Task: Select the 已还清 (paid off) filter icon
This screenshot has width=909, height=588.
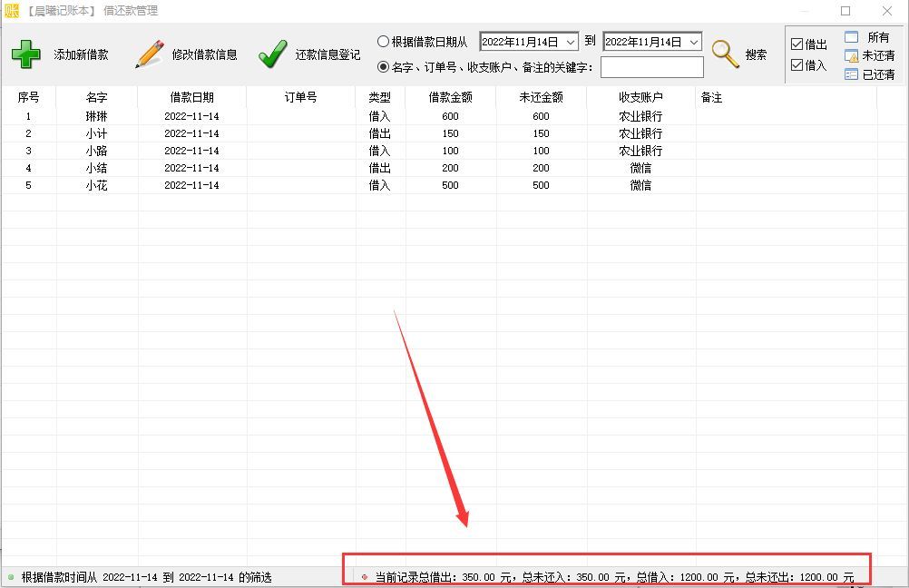Action: click(851, 74)
